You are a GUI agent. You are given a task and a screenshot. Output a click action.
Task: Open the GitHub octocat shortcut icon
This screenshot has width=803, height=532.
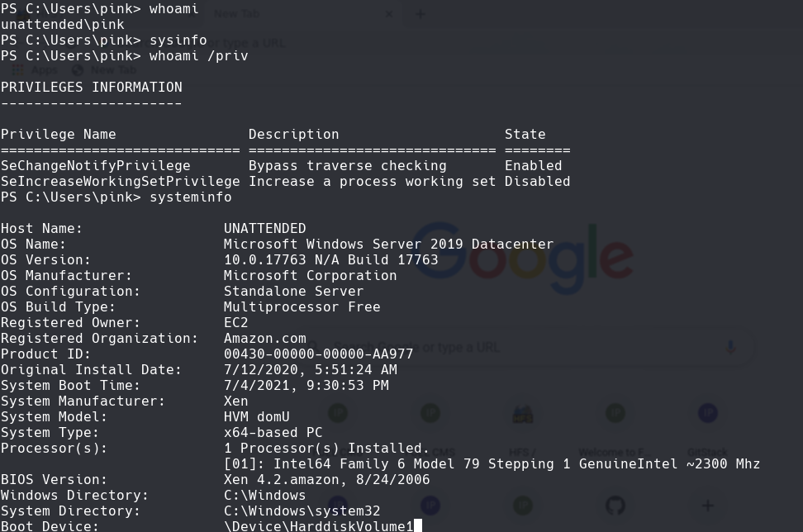click(x=617, y=505)
